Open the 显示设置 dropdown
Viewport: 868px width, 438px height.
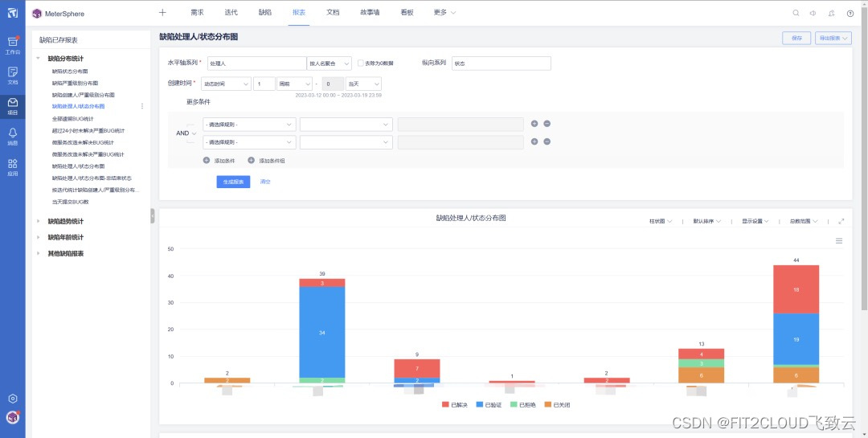point(755,222)
